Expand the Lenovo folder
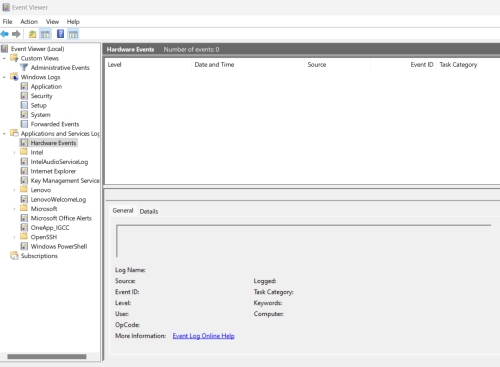Viewport: 500px width, 367px height. pos(14,190)
